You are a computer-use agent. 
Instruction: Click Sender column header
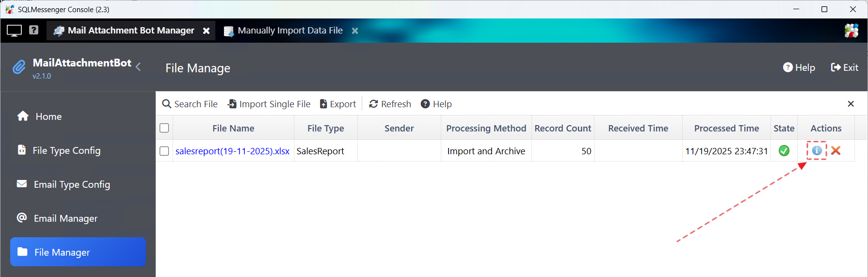pos(399,128)
